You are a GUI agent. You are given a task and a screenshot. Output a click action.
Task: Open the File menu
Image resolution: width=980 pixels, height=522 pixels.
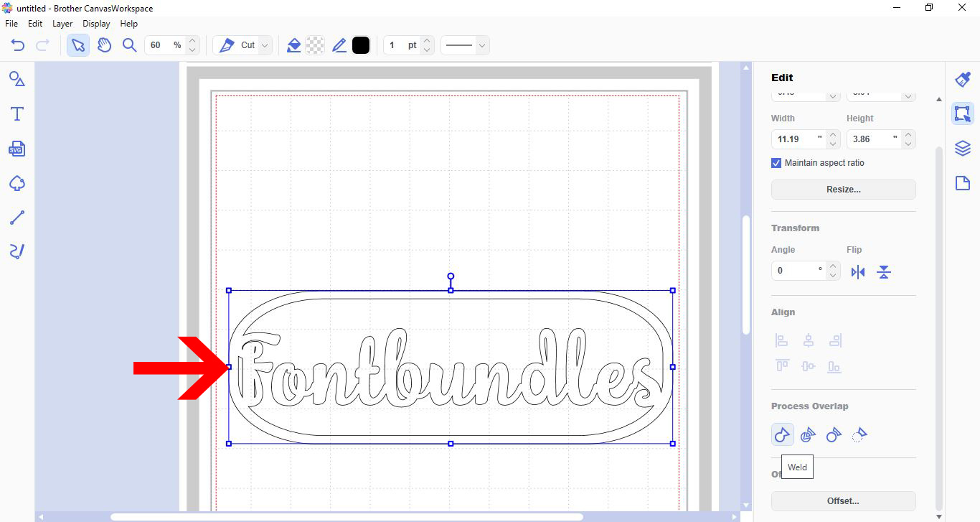11,24
